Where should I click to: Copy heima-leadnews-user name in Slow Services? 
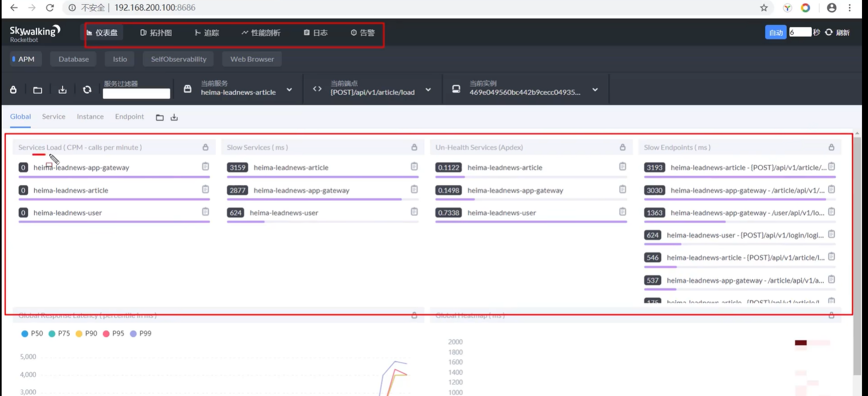[414, 212]
